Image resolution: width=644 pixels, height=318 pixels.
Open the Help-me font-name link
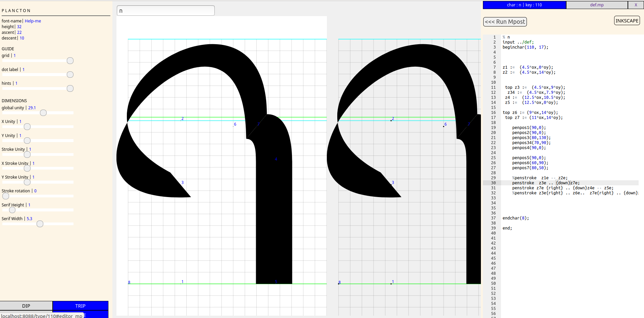(33, 21)
